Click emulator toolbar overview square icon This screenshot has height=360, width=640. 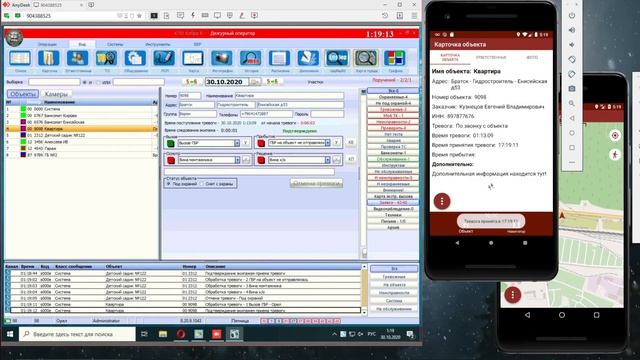coord(572,147)
